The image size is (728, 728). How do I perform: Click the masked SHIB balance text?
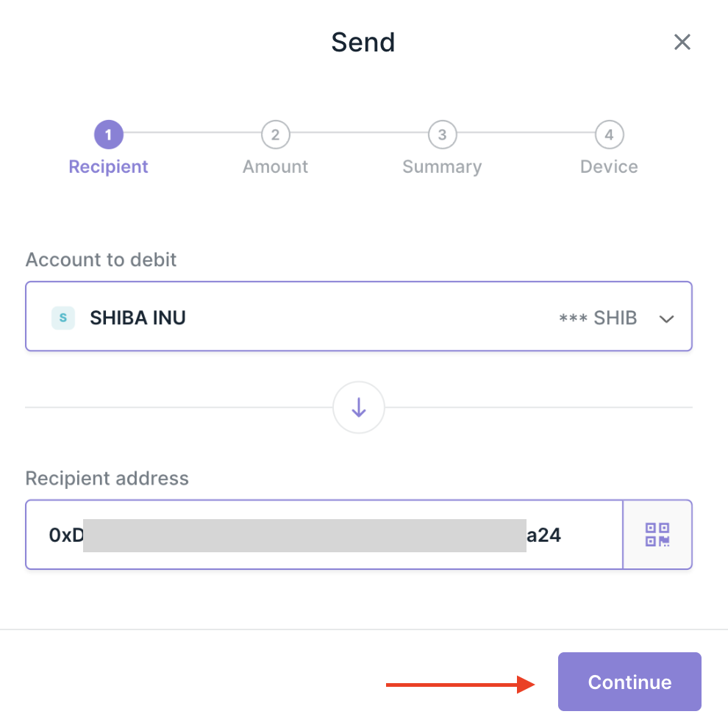pos(597,318)
